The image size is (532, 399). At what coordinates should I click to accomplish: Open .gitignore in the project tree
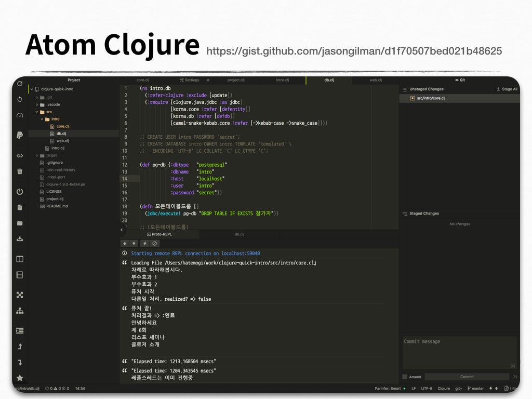54,163
